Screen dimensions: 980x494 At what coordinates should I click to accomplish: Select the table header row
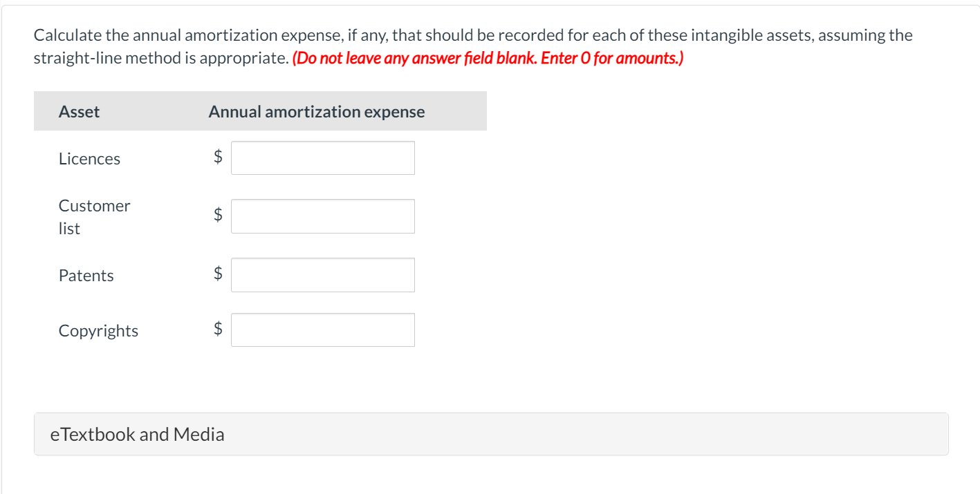tap(260, 111)
